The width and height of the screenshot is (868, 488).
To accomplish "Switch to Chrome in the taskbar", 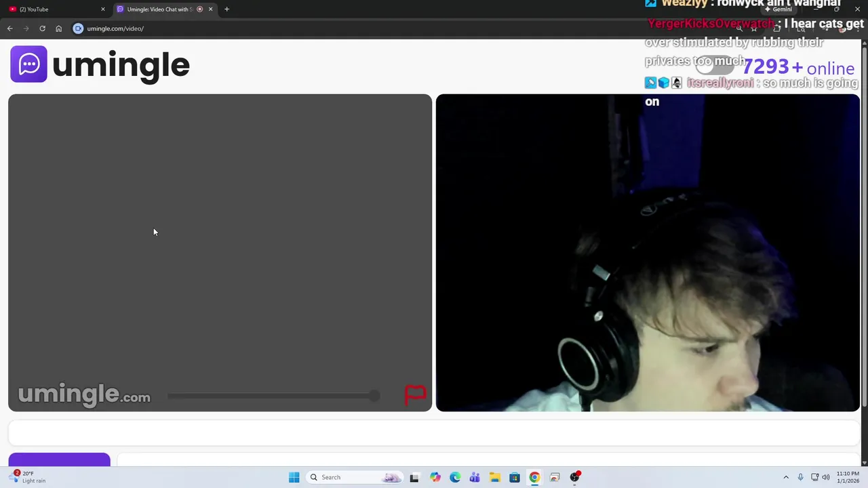I will pos(534,477).
